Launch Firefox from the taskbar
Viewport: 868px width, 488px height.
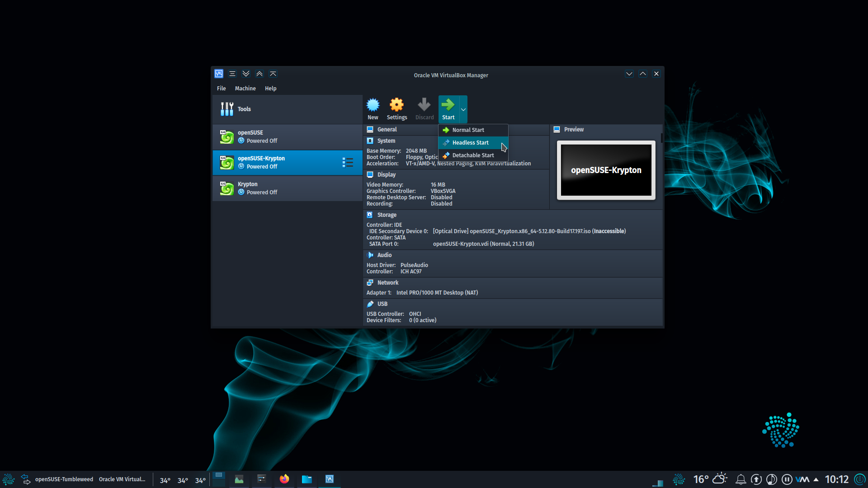(x=284, y=479)
